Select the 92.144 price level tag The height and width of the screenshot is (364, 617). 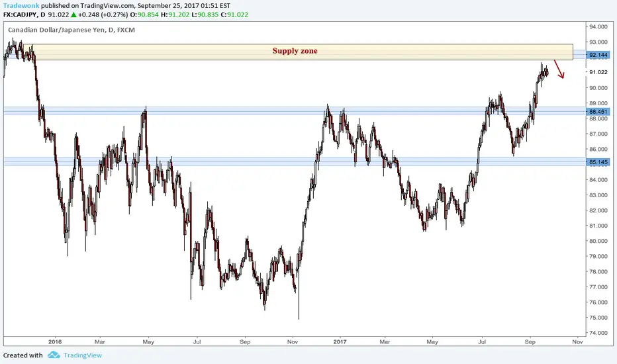pos(598,55)
